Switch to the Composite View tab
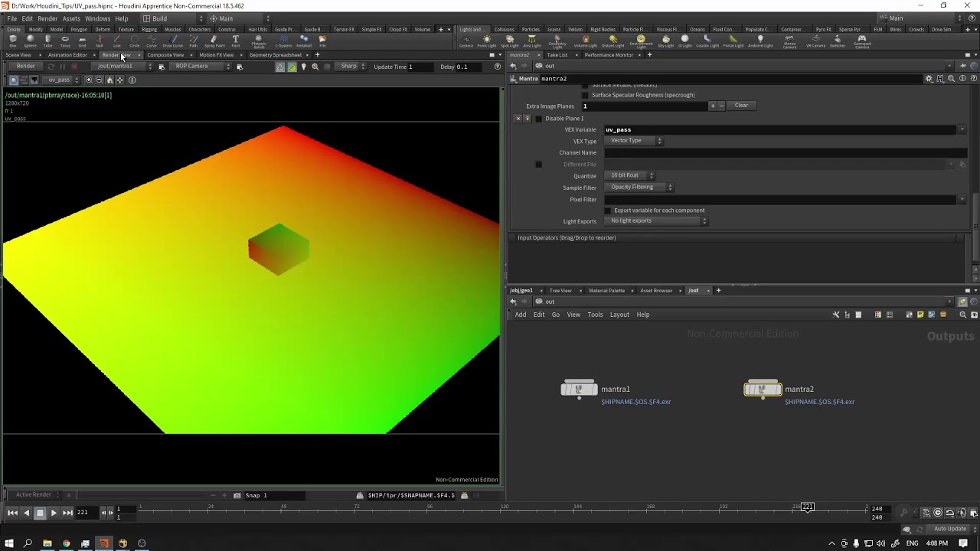Image resolution: width=980 pixels, height=551 pixels. 165,55
